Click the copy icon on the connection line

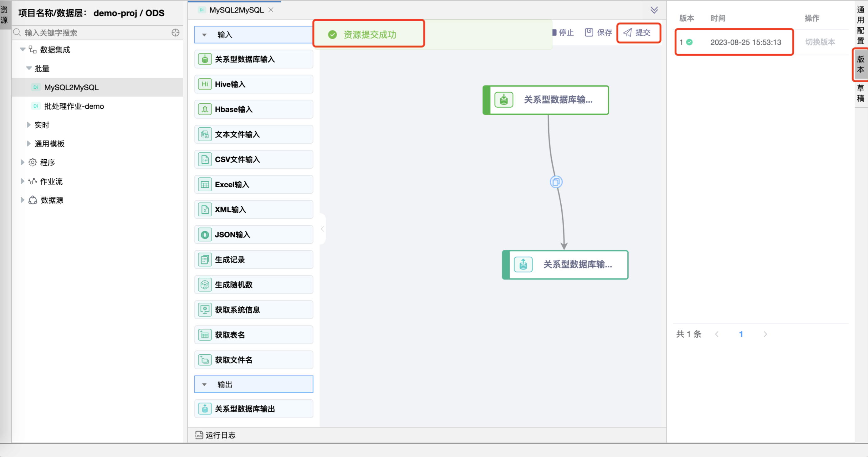[x=556, y=182]
